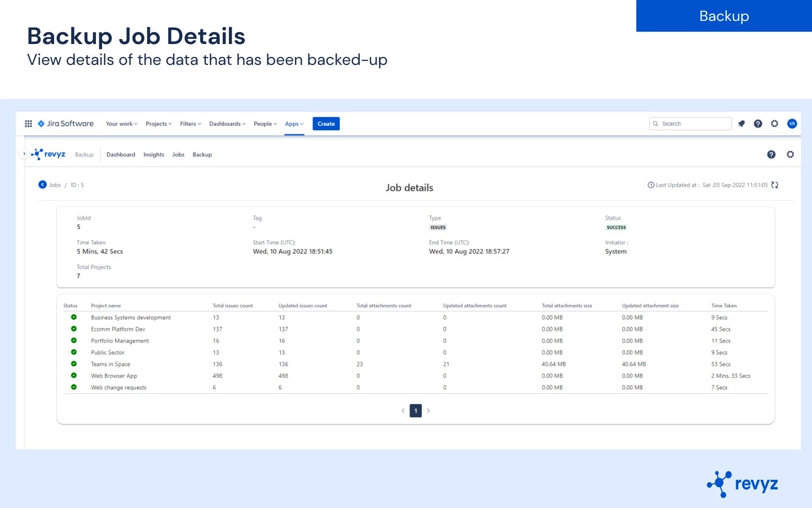Select the Teams in Space project name
Screen dimensions: 812x508
coord(111,364)
